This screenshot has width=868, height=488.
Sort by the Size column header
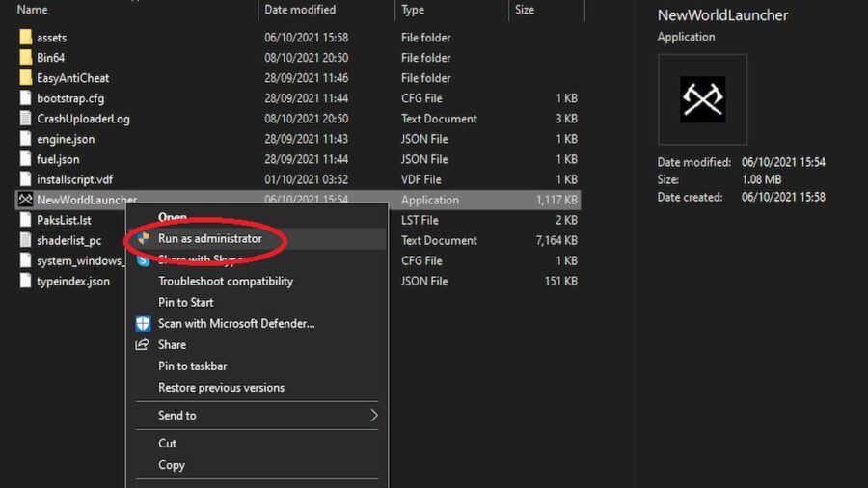(x=525, y=10)
